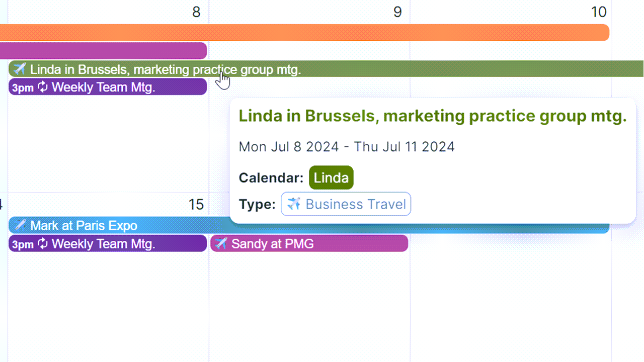The width and height of the screenshot is (644, 362).
Task: Open the 3pm Weekly Team Mtg. on the 15th
Action: coord(108,244)
